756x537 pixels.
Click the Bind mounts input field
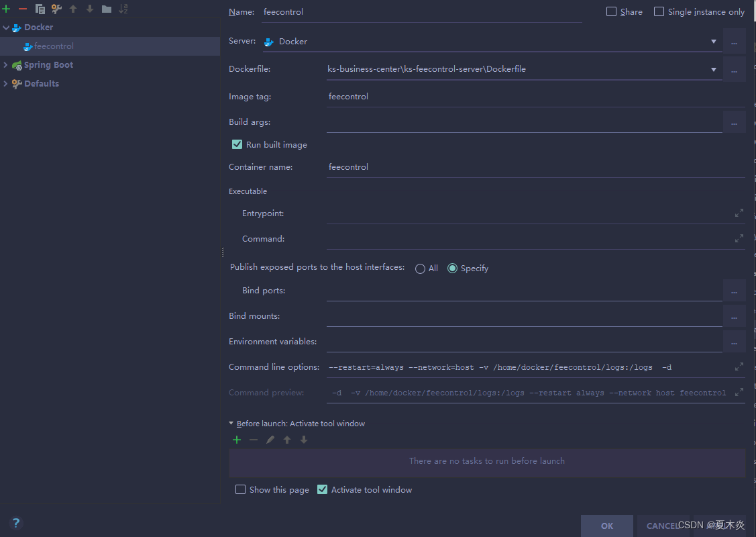(x=524, y=317)
